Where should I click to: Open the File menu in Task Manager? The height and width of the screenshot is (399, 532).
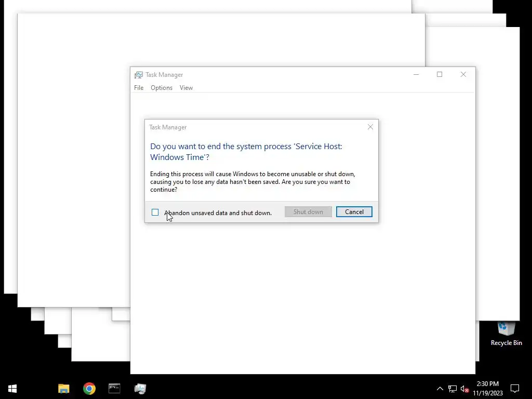(139, 87)
